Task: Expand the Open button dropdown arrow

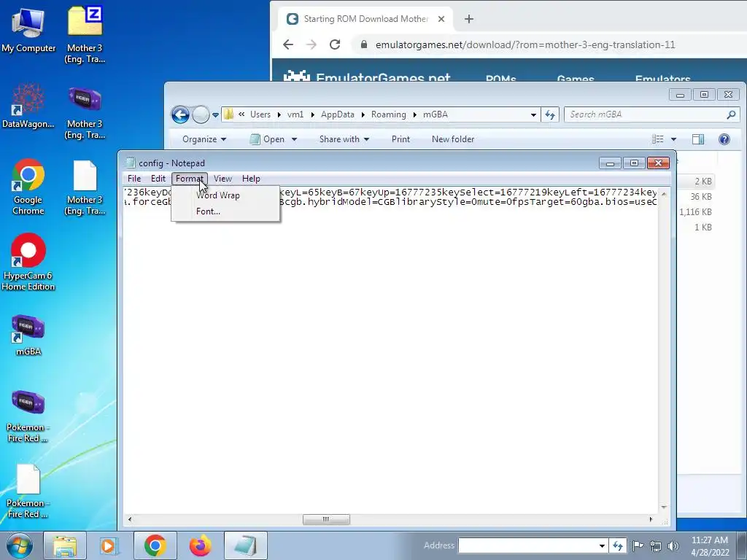Action: [x=295, y=139]
